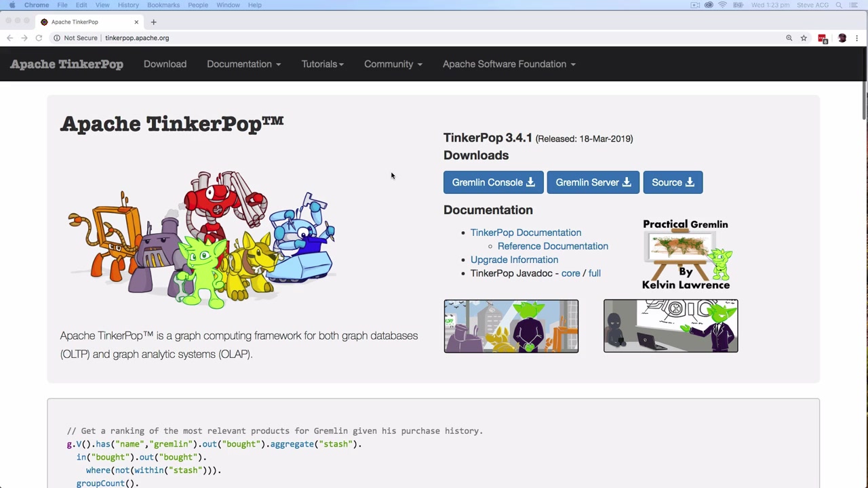
Task: Open the Chrome profile avatar
Action: (x=842, y=38)
